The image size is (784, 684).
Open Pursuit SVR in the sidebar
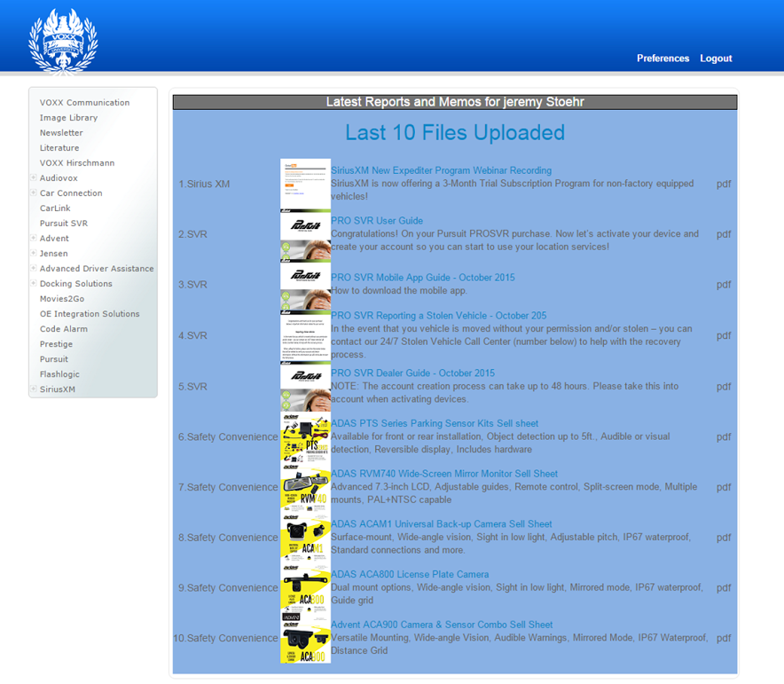64,223
